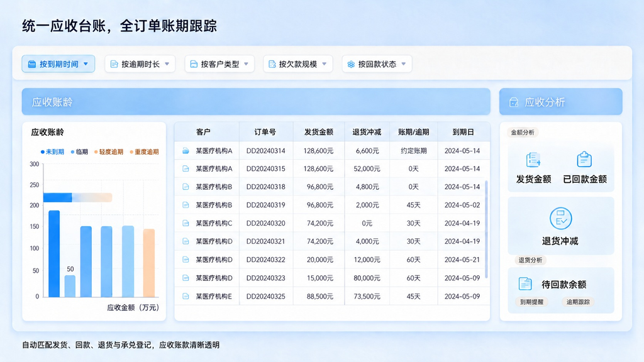Open the 按客户类型 dropdown arrow
Viewport: 644px width, 362px height.
click(247, 64)
